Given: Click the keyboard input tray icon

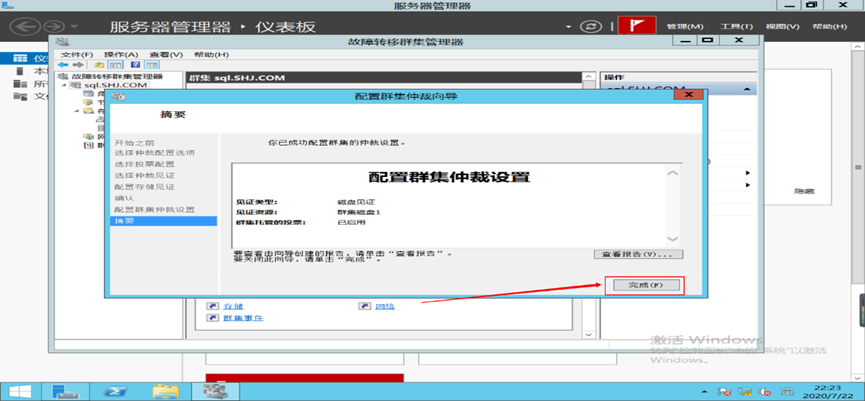Looking at the screenshot, I should click(787, 392).
